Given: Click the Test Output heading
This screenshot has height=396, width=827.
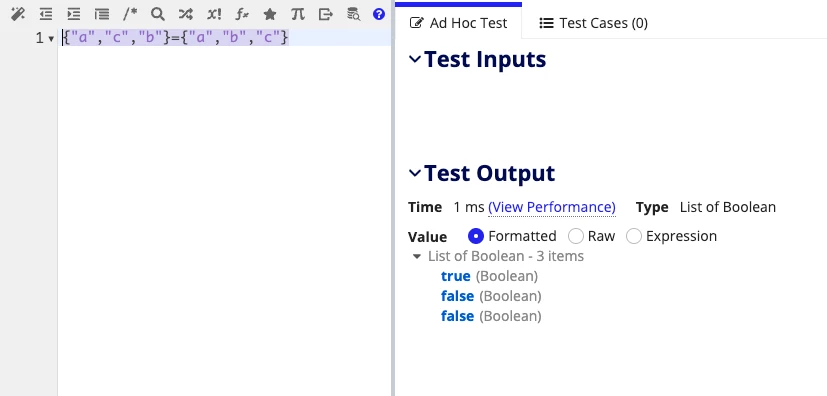Looking at the screenshot, I should [x=489, y=173].
